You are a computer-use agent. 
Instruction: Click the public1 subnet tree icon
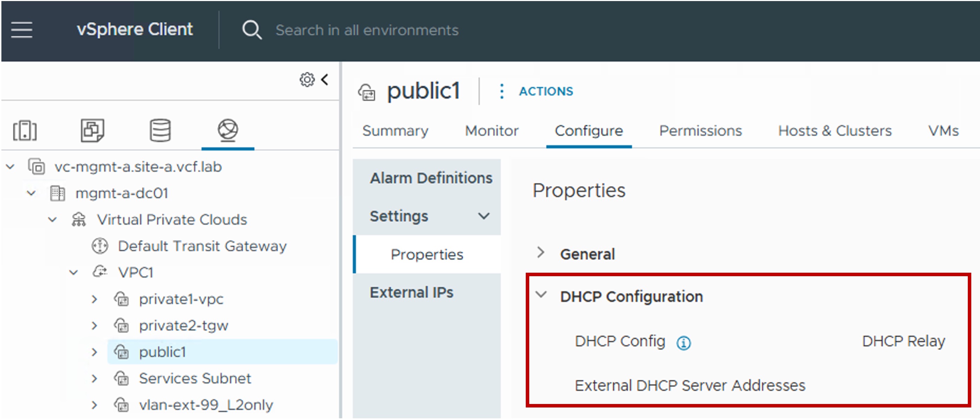[x=121, y=352]
